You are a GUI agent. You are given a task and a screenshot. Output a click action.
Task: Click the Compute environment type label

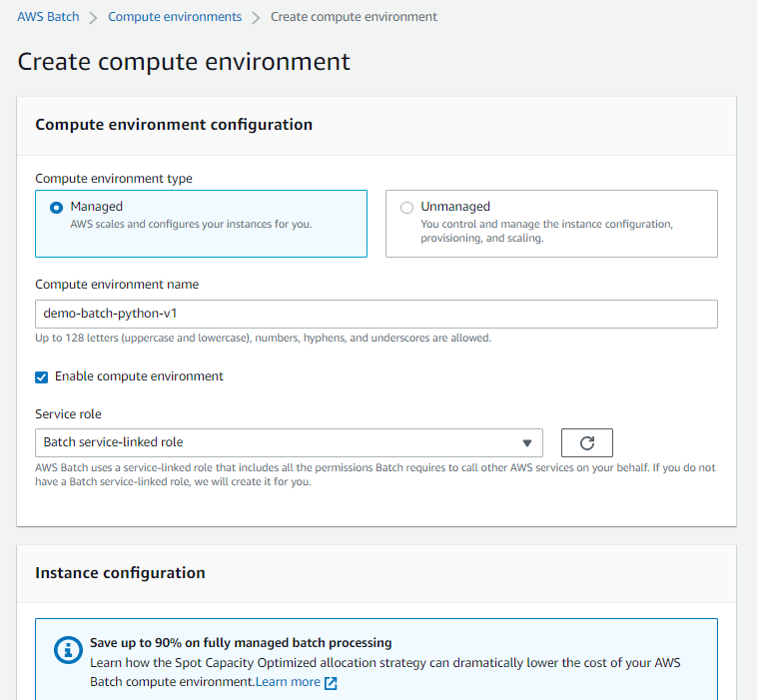(114, 179)
